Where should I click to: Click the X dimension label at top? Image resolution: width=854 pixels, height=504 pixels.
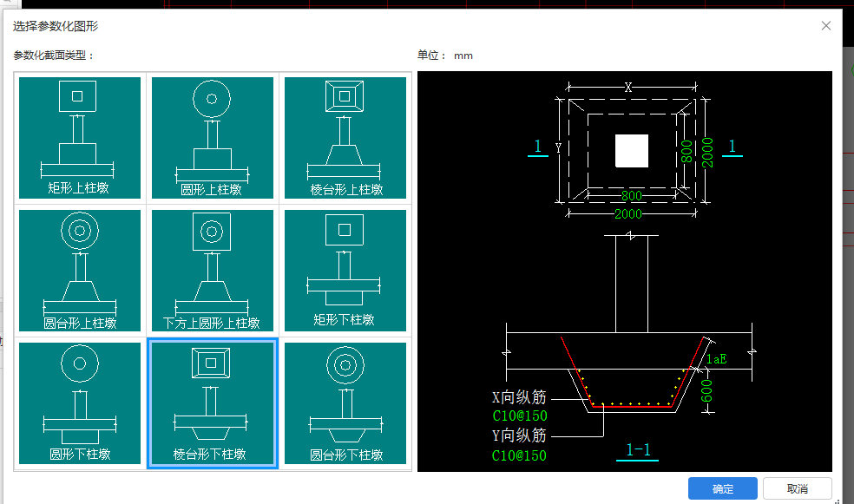628,87
